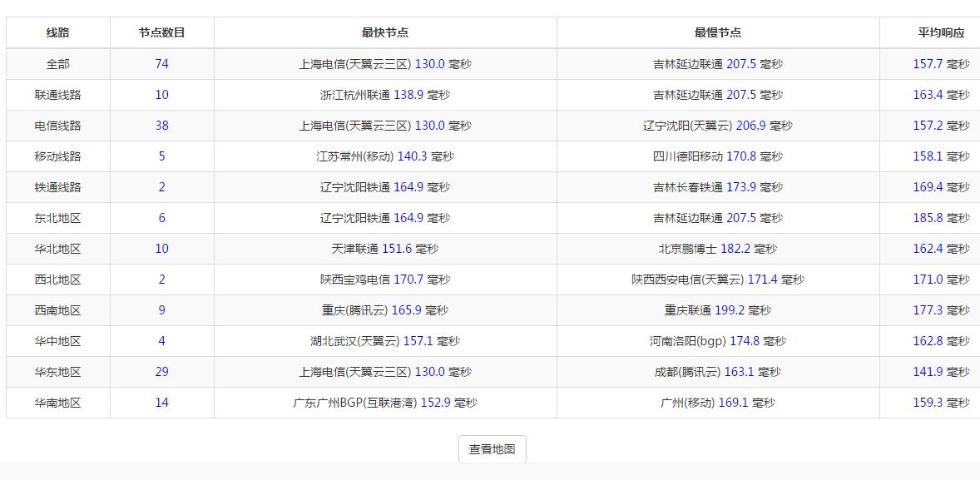The width and height of the screenshot is (980, 480).
Task: Click average response 157.7 毫秒
Action: coord(941,64)
